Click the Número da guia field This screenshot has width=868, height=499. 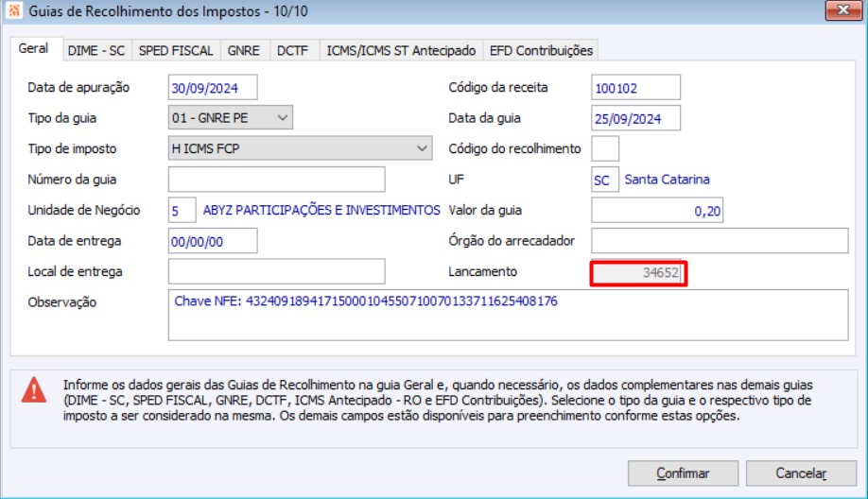[277, 180]
